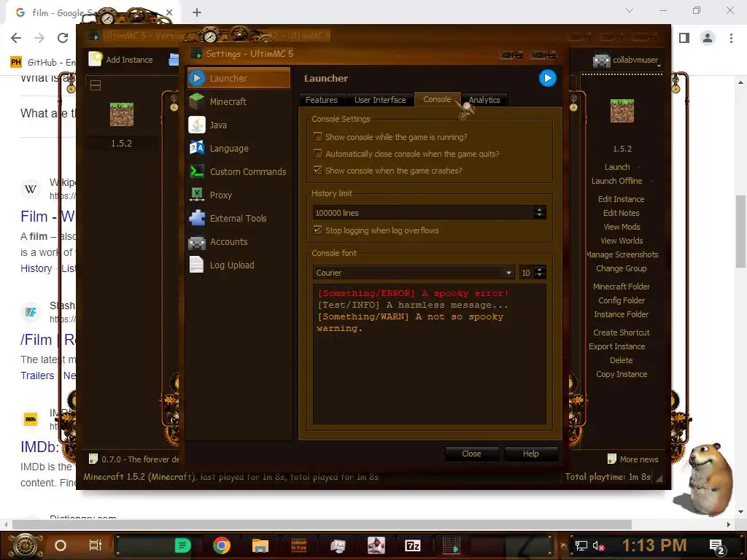This screenshot has height=560, width=747.
Task: Increase the console font size with up arrow
Action: point(539,269)
